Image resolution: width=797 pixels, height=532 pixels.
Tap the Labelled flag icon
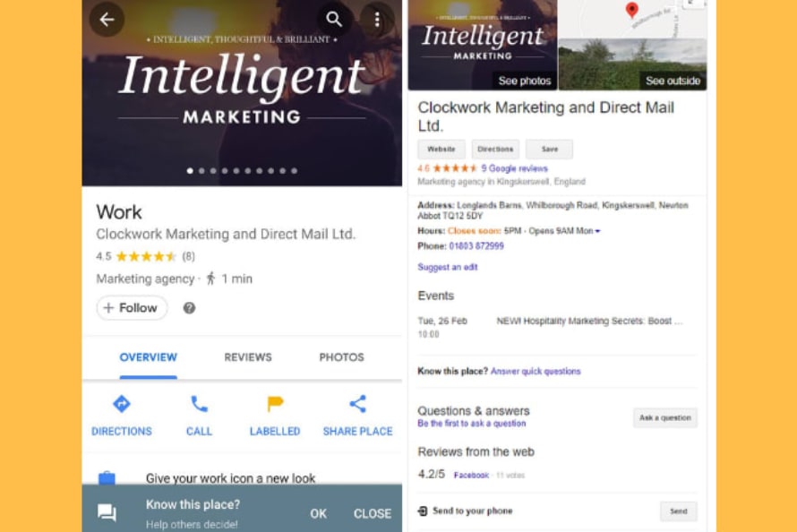[275, 404]
